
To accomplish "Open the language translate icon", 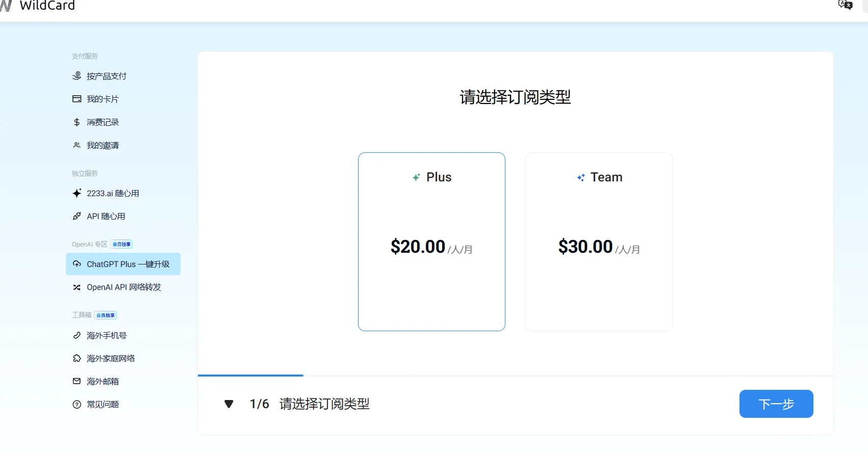I will tap(845, 5).
